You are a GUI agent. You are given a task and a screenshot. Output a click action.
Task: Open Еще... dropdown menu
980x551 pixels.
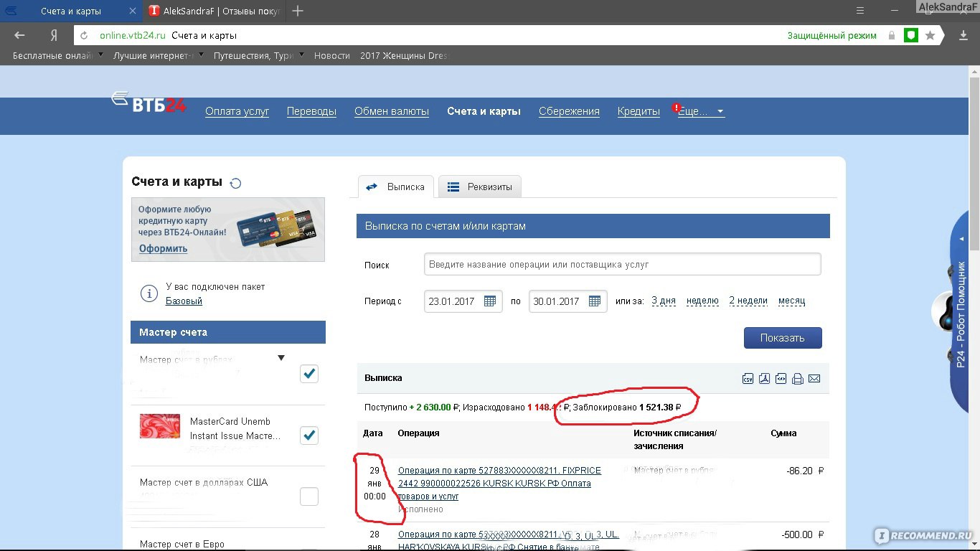coord(701,111)
